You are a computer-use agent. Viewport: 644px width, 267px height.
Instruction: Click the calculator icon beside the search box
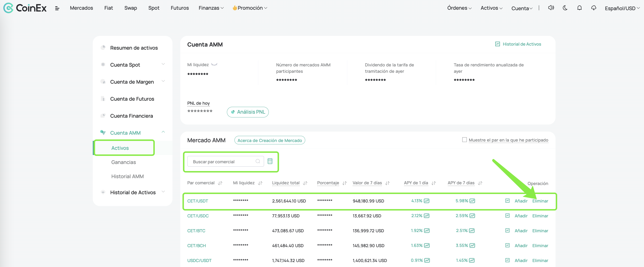pyautogui.click(x=270, y=161)
